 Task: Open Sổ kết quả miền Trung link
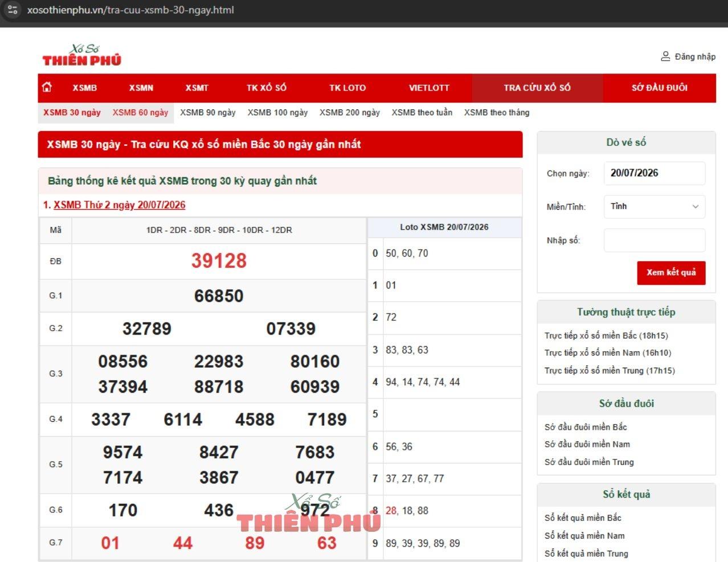[x=586, y=553]
